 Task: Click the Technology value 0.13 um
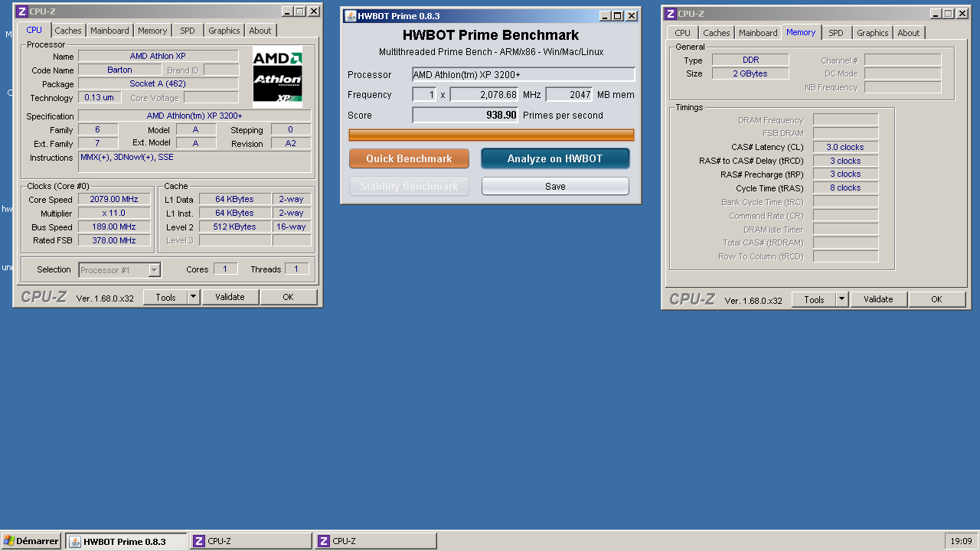point(100,97)
